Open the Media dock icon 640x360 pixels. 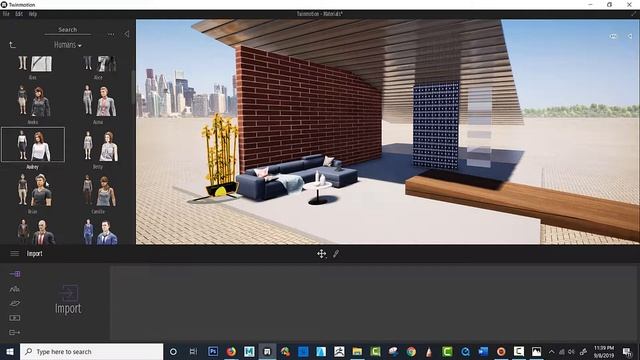[15, 318]
